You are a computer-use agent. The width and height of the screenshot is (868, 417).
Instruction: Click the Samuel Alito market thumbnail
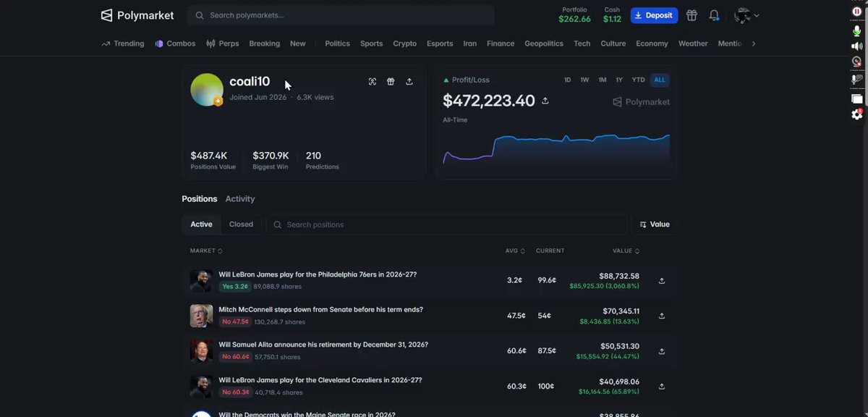[201, 351]
